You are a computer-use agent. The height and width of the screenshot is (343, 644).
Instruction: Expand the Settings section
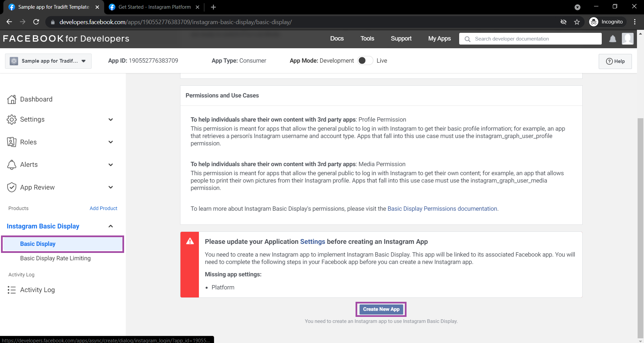pos(111,120)
